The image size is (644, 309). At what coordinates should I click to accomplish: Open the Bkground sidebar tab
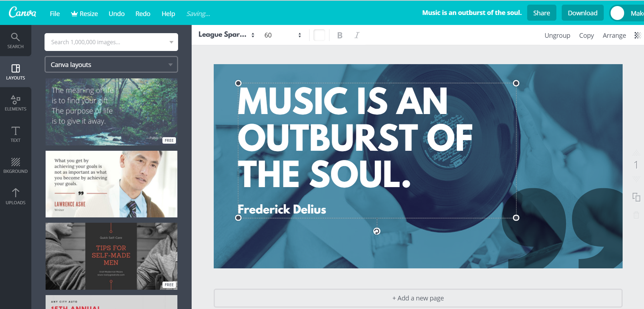pos(15,165)
